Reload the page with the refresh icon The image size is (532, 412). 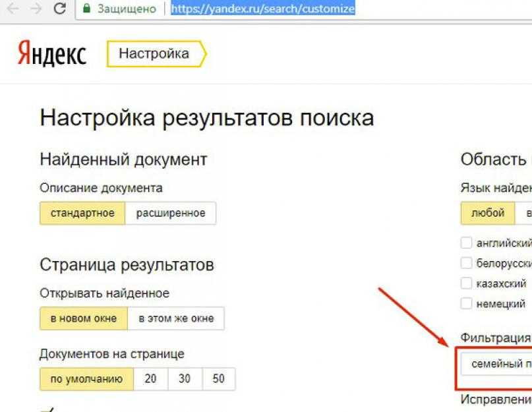coord(60,8)
